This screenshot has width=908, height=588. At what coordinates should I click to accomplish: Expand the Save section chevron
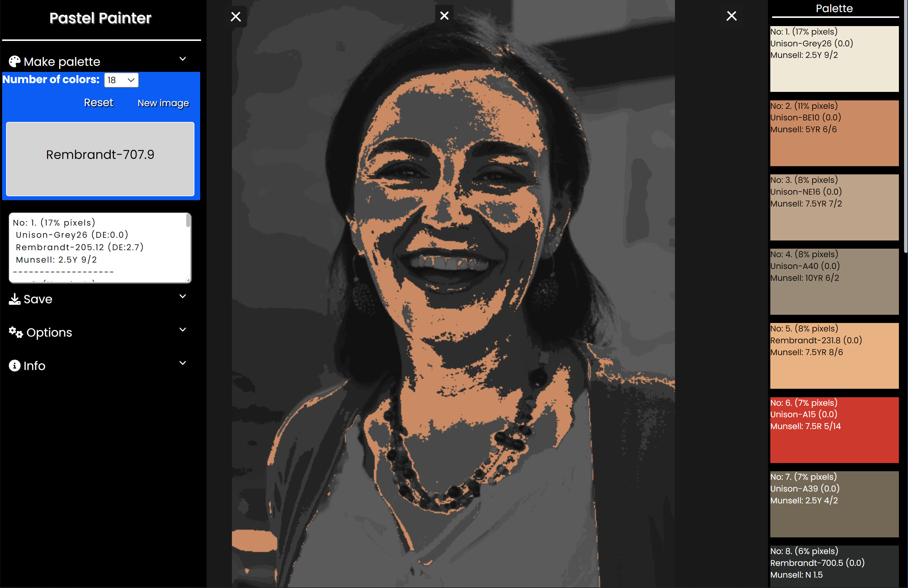click(183, 296)
